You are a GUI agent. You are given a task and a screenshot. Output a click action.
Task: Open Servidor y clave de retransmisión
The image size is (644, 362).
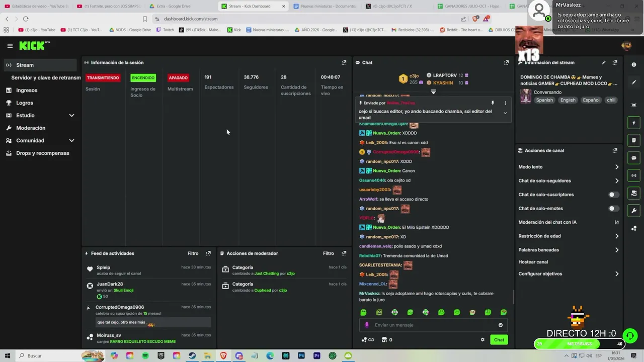[46, 78]
